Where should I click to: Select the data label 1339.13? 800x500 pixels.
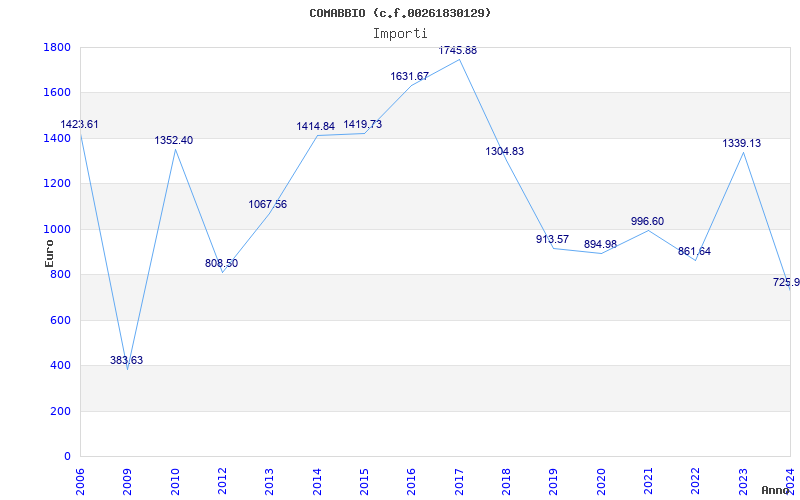742,143
